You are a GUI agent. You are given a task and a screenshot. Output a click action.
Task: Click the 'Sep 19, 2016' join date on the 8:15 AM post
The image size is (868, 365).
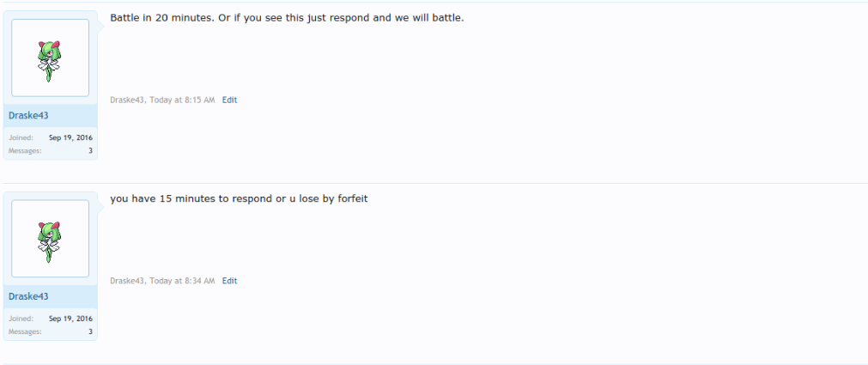pyautogui.click(x=71, y=138)
